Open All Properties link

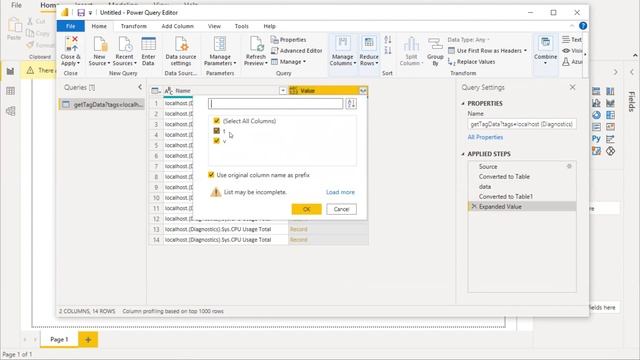click(485, 137)
